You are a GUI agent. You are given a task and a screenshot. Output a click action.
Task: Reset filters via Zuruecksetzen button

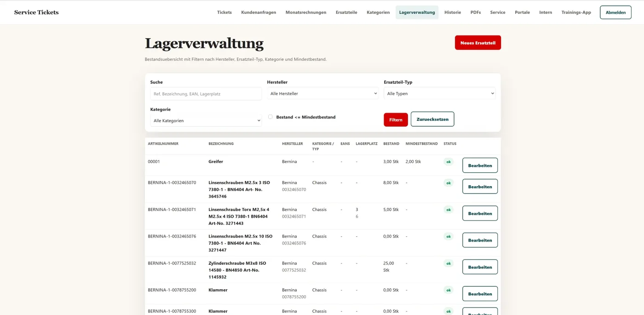[432, 119]
